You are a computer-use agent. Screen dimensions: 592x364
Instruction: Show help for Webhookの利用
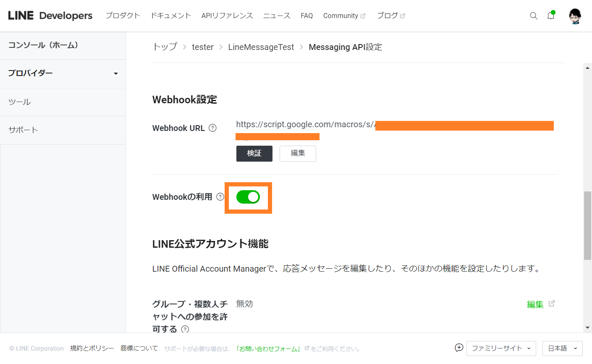(x=220, y=196)
